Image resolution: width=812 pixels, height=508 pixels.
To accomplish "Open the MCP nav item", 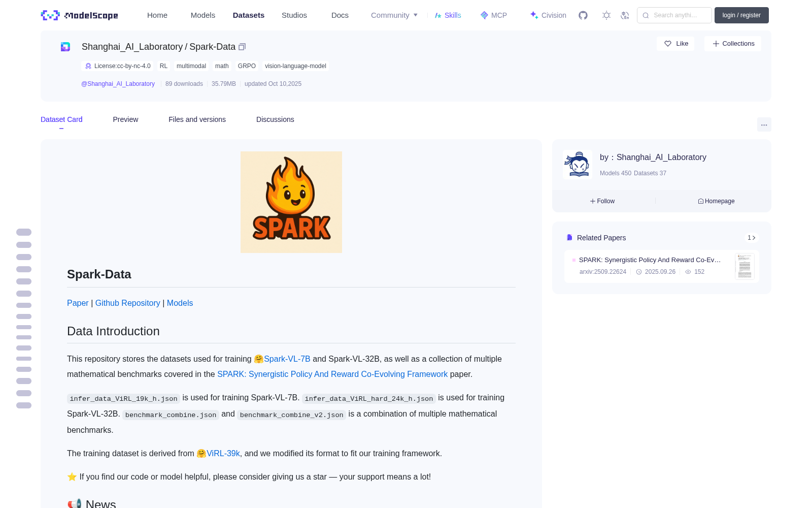I will [x=493, y=15].
